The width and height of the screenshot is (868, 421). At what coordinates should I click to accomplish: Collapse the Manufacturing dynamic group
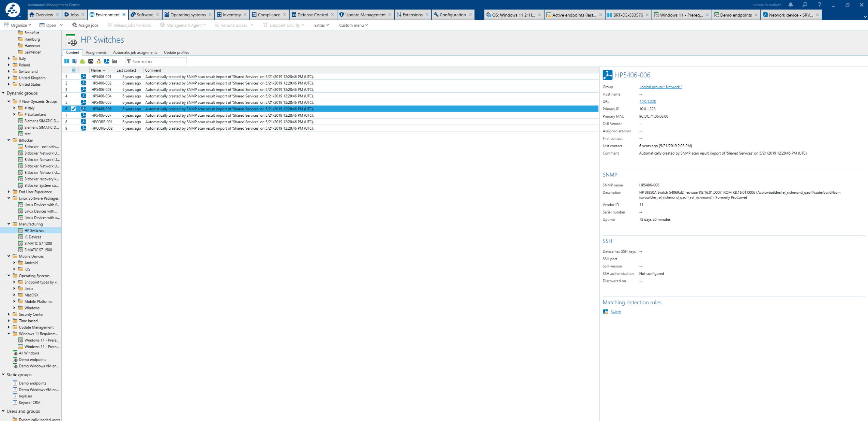point(9,224)
